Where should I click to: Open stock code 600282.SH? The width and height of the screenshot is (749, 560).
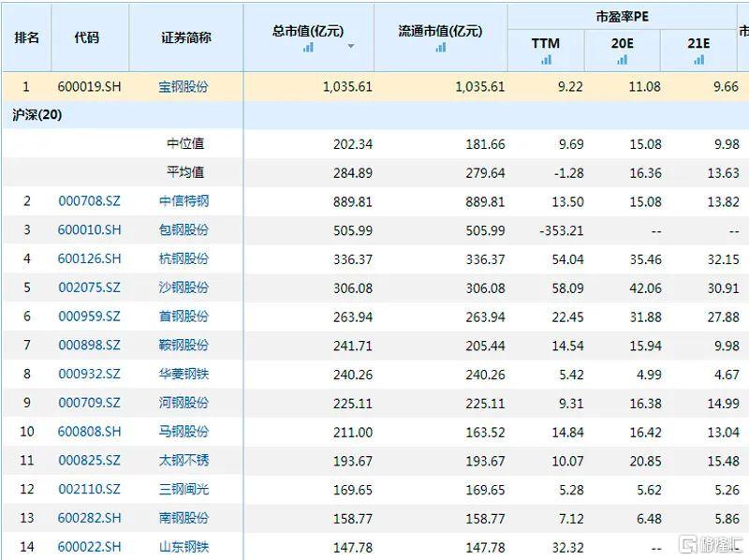coord(89,518)
